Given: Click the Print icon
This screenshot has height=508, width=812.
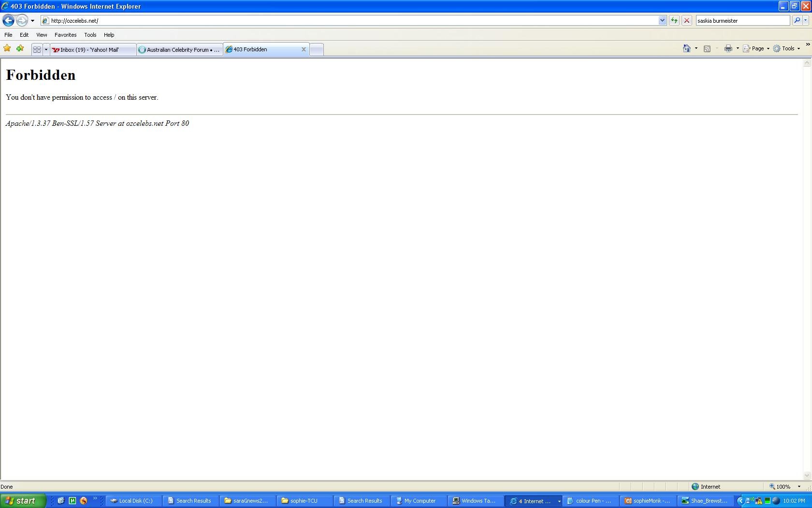Looking at the screenshot, I should point(728,48).
